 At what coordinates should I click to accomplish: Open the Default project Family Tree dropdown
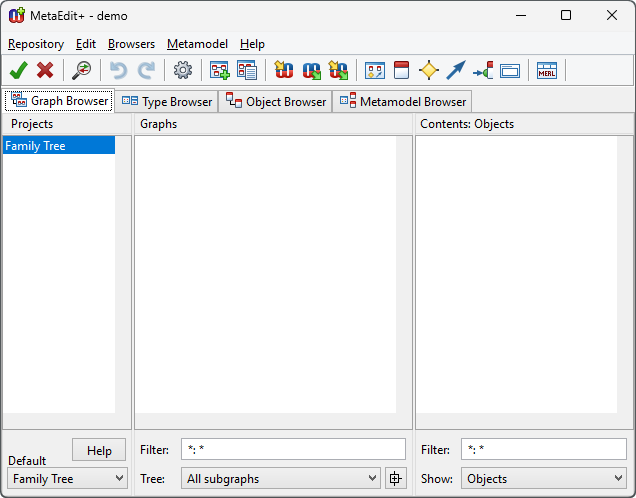tap(67, 479)
